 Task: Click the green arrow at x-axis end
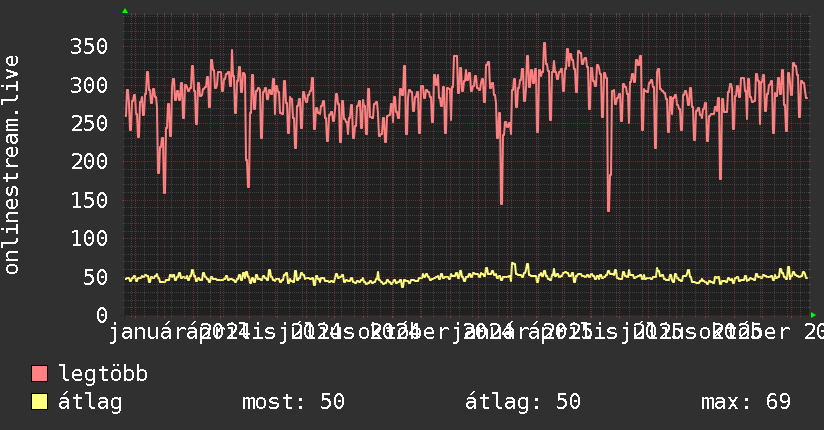click(x=813, y=315)
